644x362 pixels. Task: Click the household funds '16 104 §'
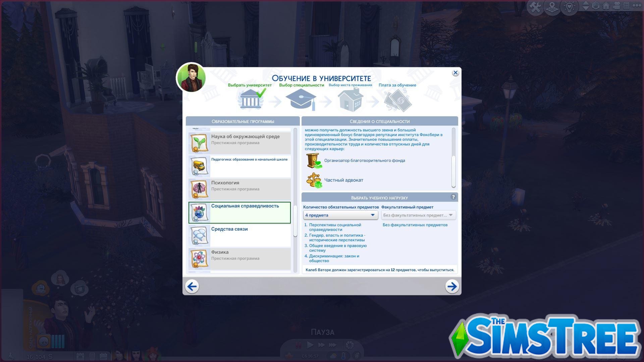click(x=40, y=357)
